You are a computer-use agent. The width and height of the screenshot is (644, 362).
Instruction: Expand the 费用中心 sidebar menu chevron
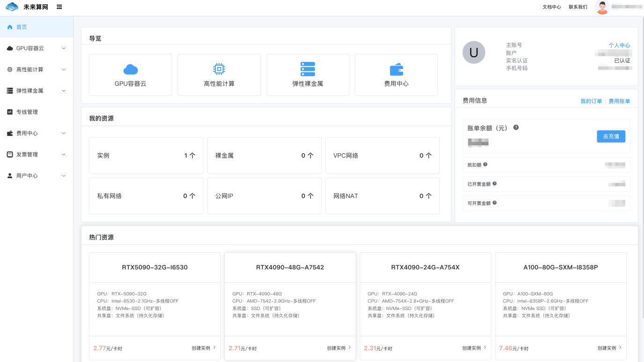pos(64,133)
